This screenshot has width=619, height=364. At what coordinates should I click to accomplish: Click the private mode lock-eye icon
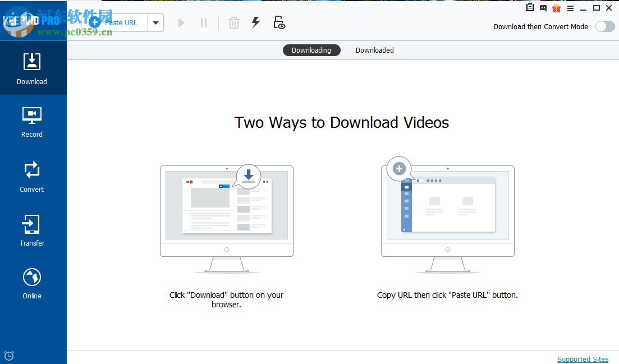click(279, 22)
